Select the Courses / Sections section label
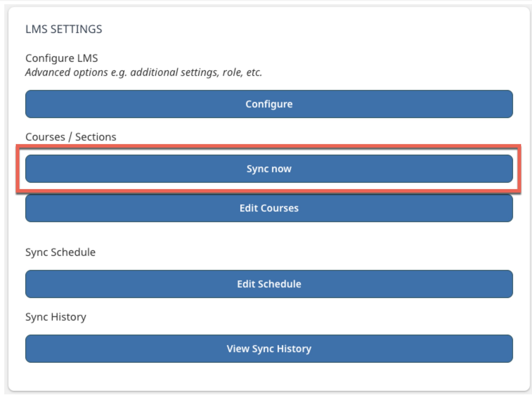 (x=71, y=137)
